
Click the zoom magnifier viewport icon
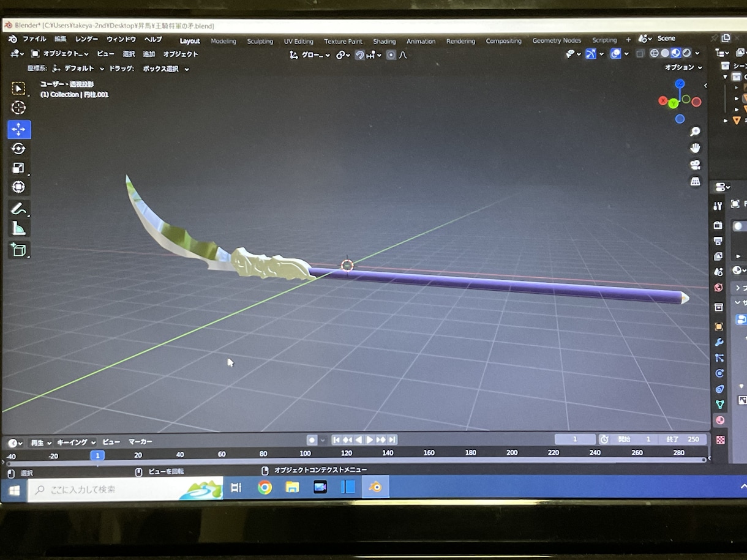[695, 132]
